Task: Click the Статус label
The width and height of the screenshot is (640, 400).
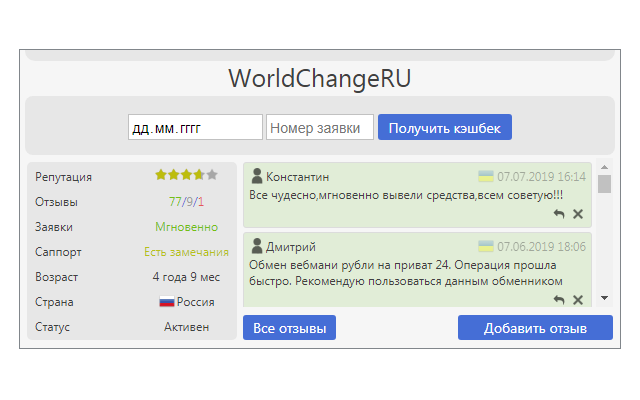Action: (52, 327)
